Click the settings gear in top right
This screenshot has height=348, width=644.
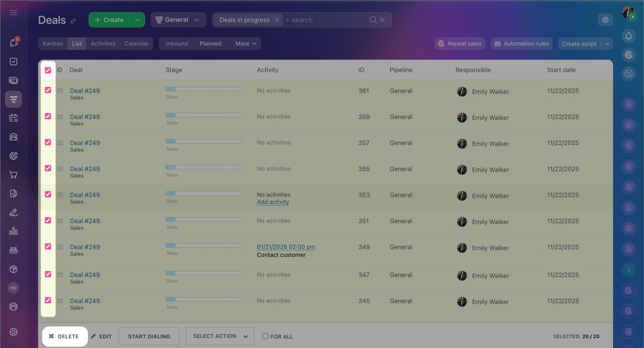click(x=605, y=20)
